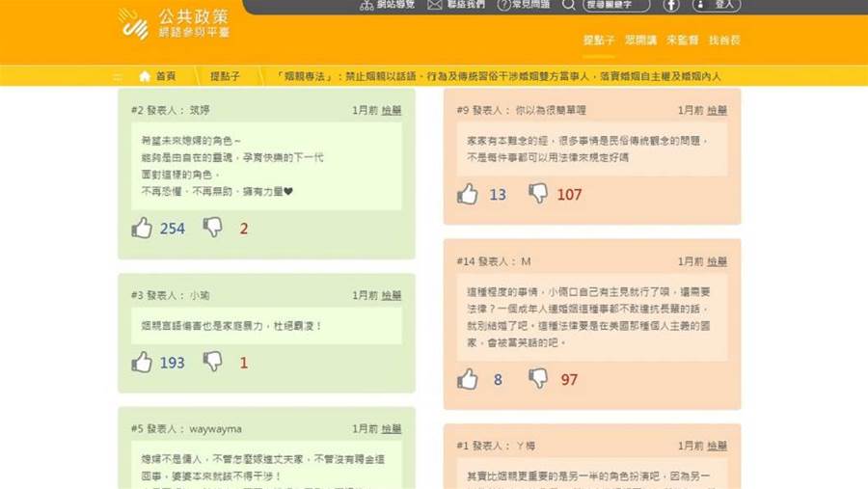This screenshot has height=489, width=868.
Task: Click the 107 dislikes count
Action: click(569, 195)
